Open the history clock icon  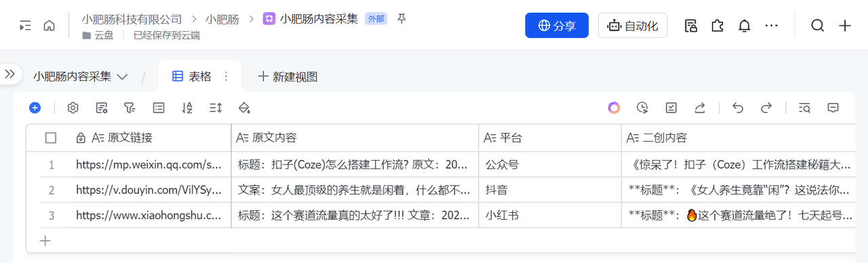pos(643,108)
